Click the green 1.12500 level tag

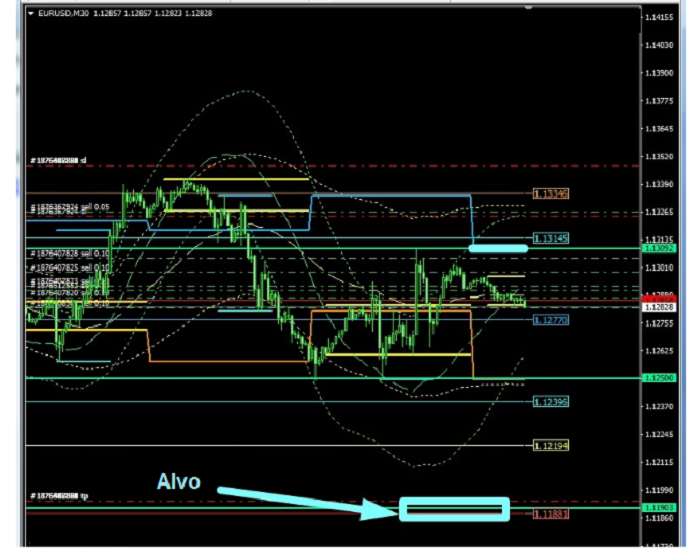pos(657,378)
